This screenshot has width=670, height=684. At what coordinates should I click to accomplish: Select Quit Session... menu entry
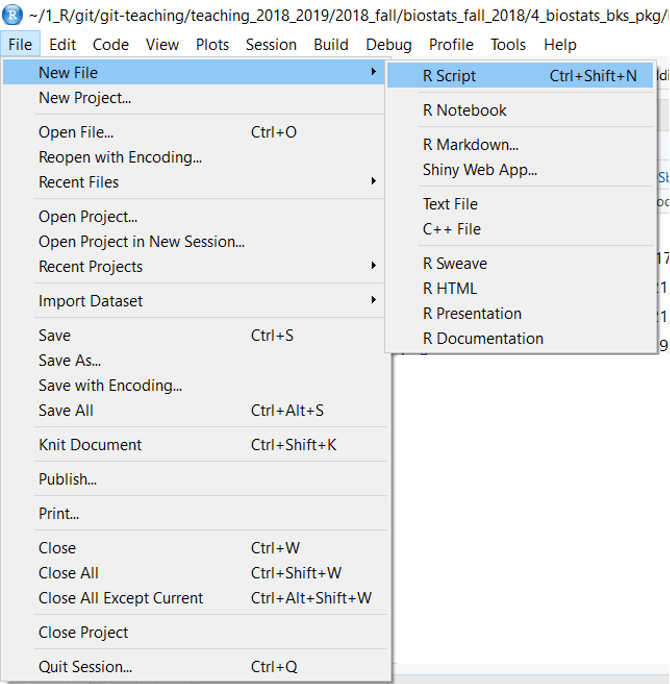(x=194, y=667)
